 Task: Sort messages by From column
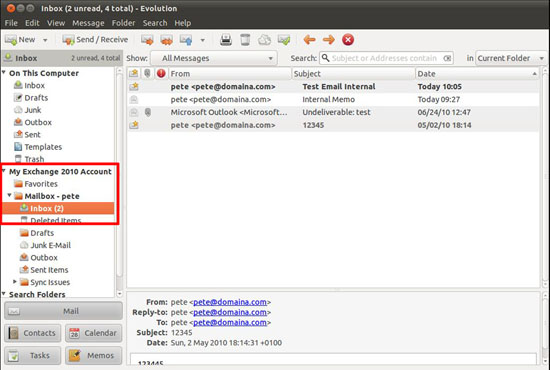(230, 74)
